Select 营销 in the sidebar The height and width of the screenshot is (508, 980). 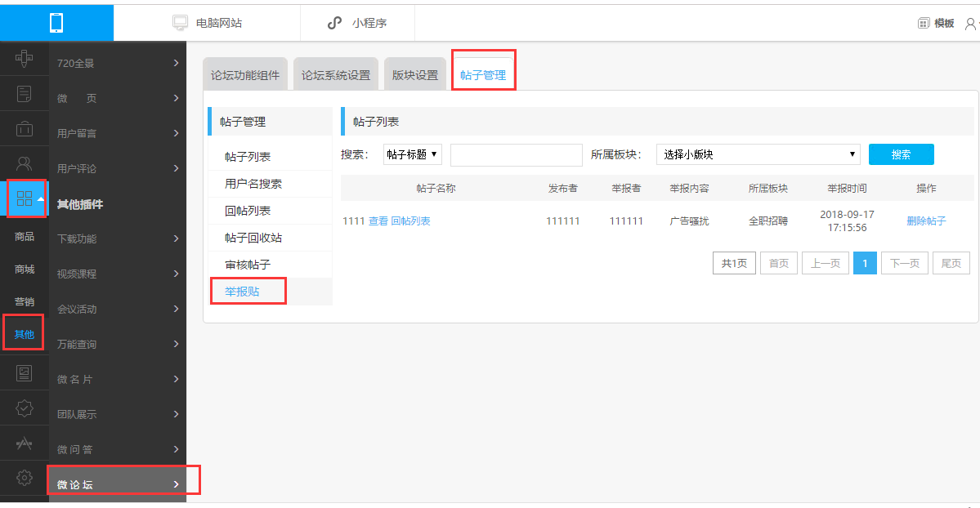coord(25,302)
